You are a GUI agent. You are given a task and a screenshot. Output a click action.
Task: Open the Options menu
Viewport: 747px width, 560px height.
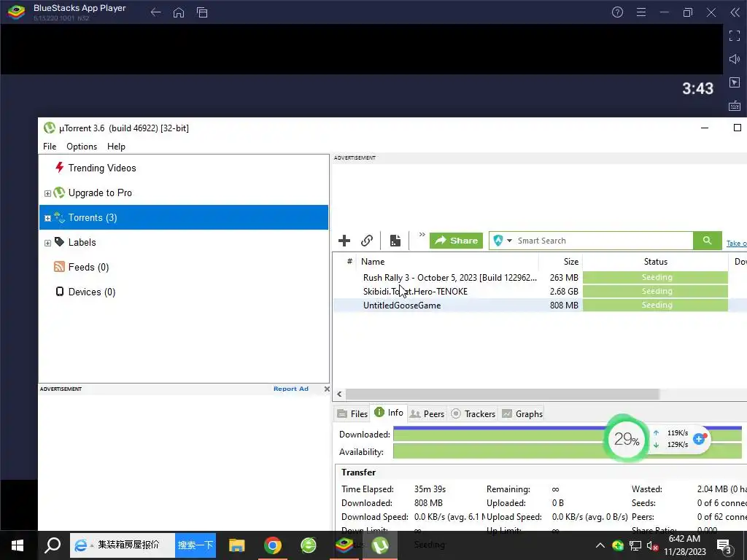(x=82, y=146)
